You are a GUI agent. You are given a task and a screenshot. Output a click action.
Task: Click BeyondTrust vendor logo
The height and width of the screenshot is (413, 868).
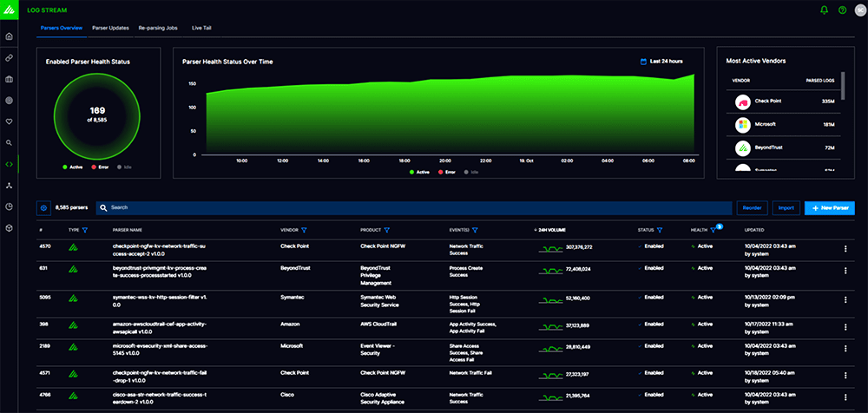tap(742, 148)
